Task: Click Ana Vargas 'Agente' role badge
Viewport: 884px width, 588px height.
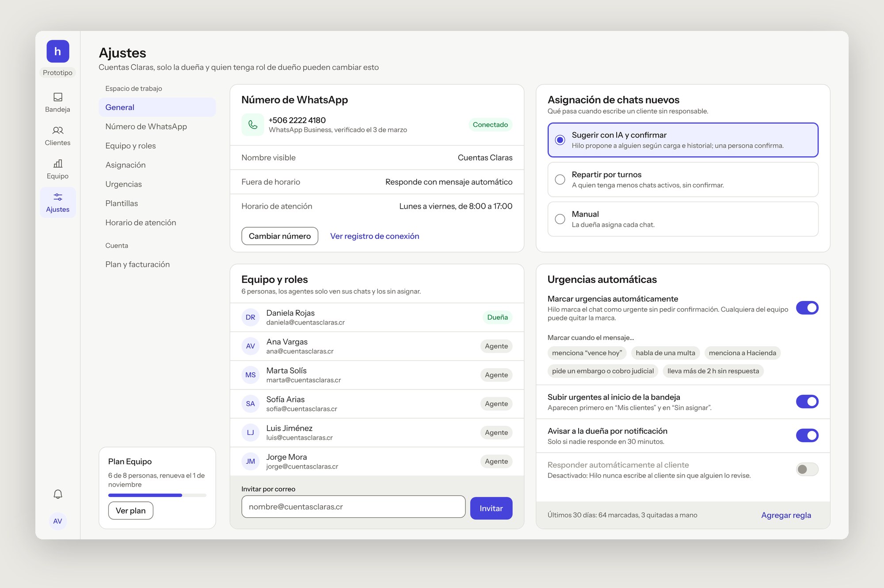Action: click(496, 346)
